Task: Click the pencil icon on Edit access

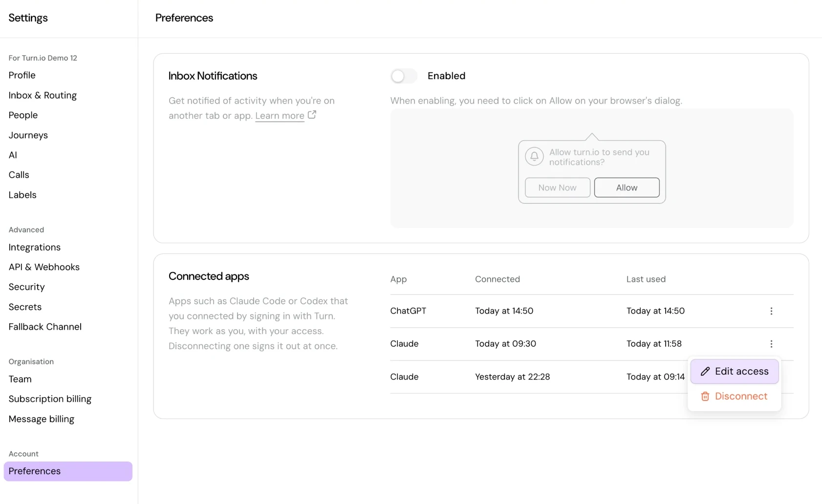Action: [x=705, y=372]
